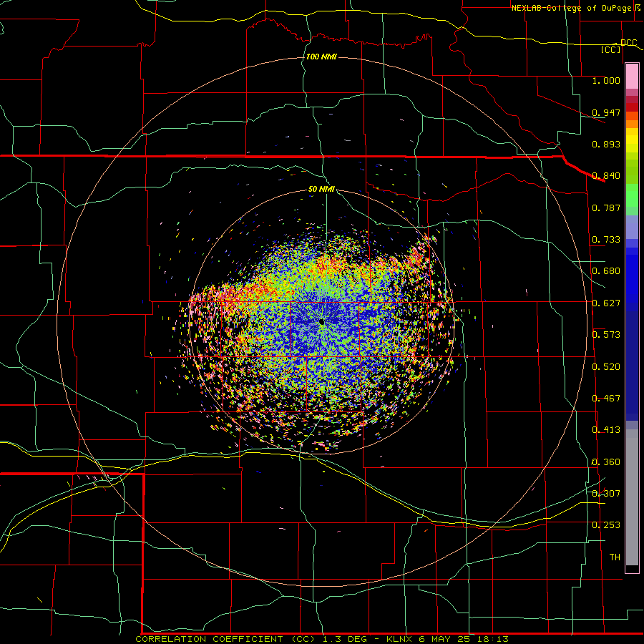644x644 pixels.
Task: Click the 0.467 scale value
Action: (x=606, y=399)
